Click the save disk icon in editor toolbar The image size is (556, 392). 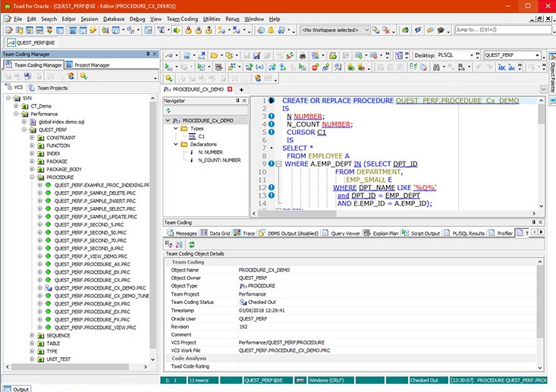click(x=256, y=55)
